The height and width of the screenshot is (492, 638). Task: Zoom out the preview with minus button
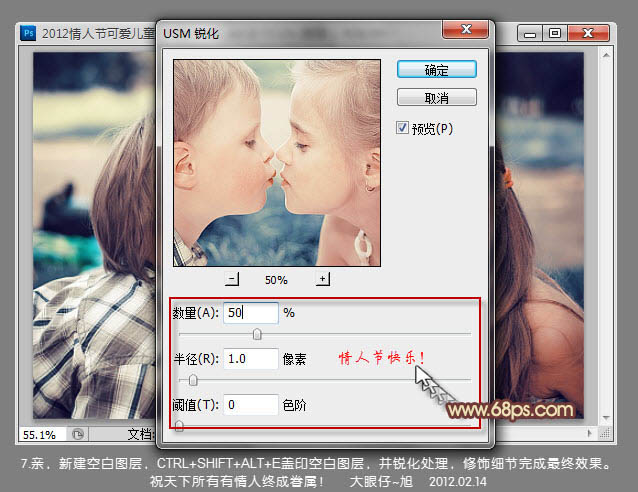pyautogui.click(x=232, y=279)
